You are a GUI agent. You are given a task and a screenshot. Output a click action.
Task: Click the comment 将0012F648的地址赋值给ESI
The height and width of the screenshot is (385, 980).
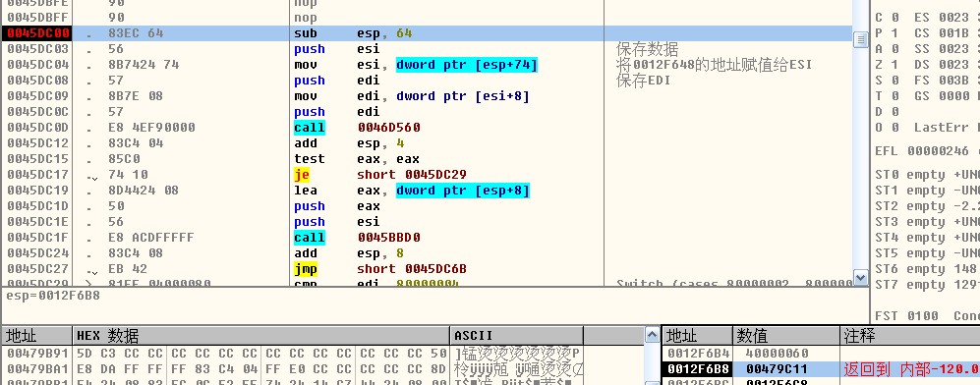click(x=714, y=64)
